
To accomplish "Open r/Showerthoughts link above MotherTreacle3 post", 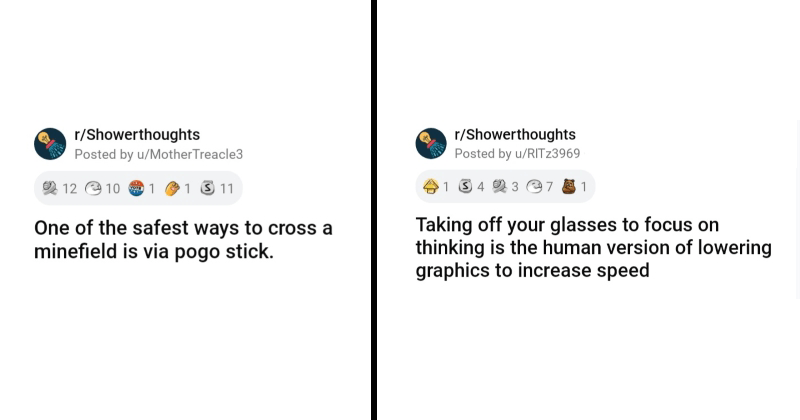I will click(137, 135).
